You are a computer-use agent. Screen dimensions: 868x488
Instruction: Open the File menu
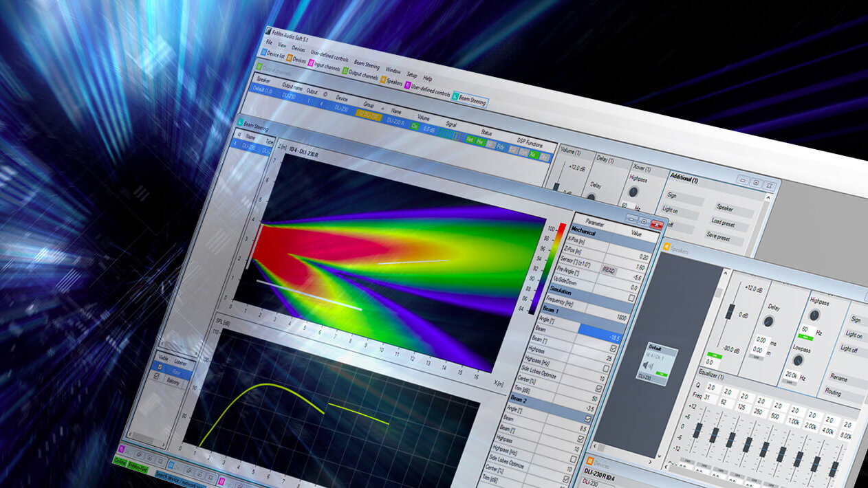click(x=269, y=42)
